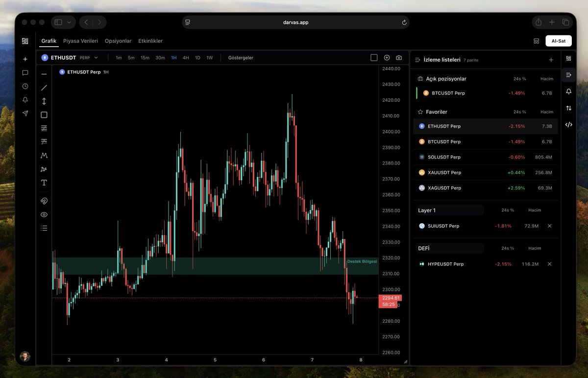Select XAUUSDT Perp in the watchlist
The image size is (588, 378).
486,172
